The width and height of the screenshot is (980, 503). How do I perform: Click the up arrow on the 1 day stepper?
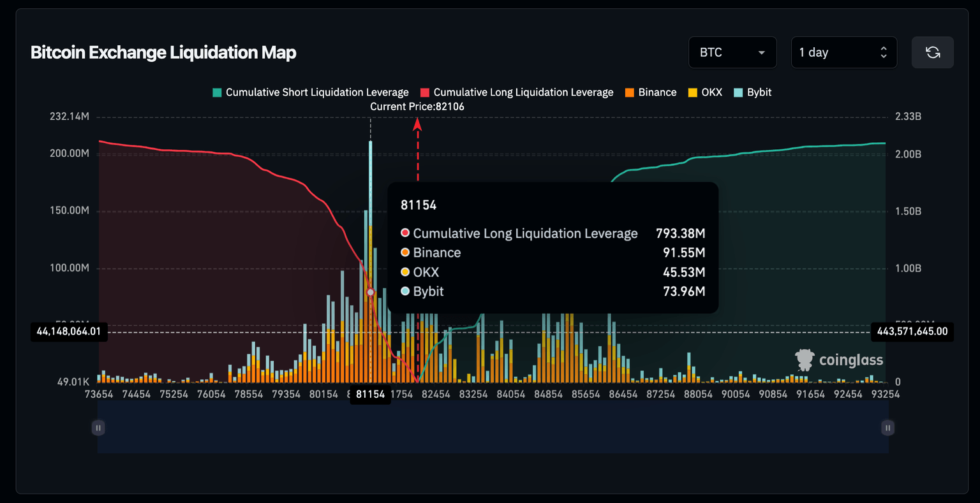(883, 48)
